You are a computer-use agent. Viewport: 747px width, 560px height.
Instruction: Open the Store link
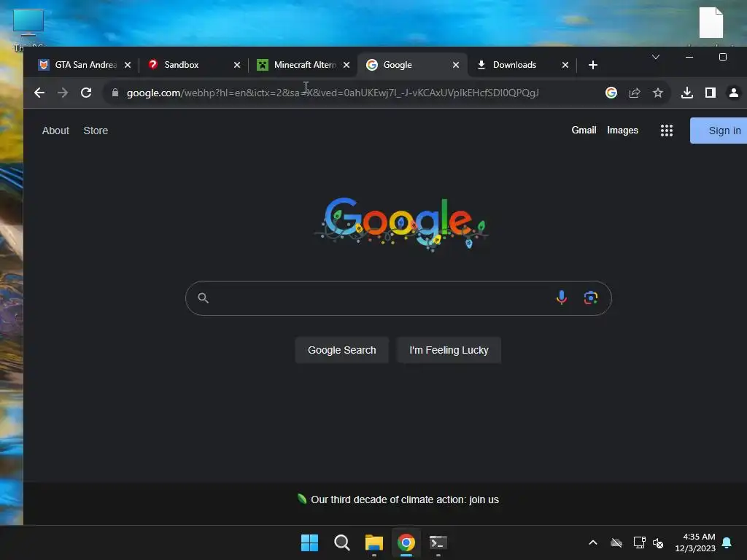tap(96, 131)
